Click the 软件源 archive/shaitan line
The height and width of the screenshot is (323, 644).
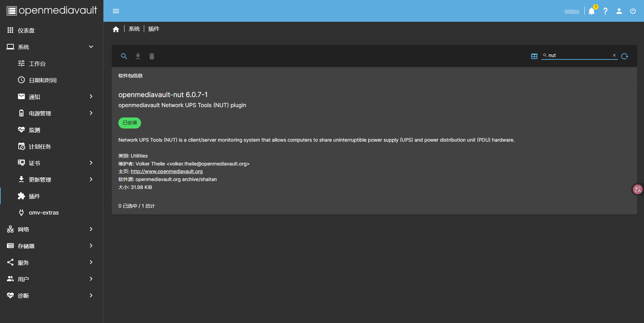click(x=168, y=179)
